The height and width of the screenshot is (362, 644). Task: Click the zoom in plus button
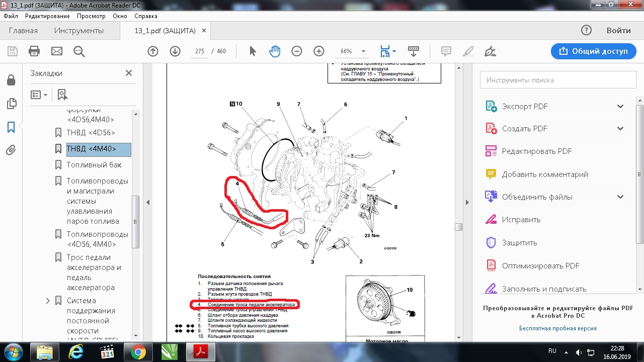319,51
